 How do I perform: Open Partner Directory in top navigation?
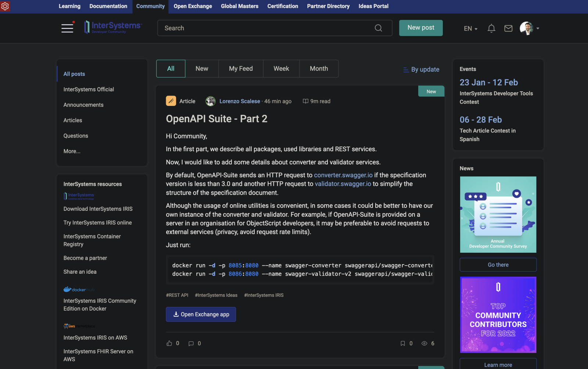click(x=329, y=6)
